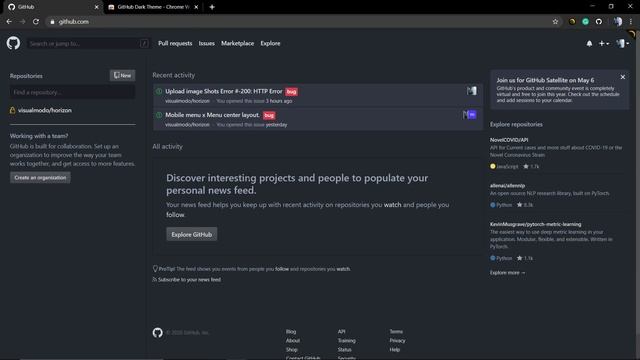Open the Privacy footer link
The image size is (640, 360).
coord(397,340)
